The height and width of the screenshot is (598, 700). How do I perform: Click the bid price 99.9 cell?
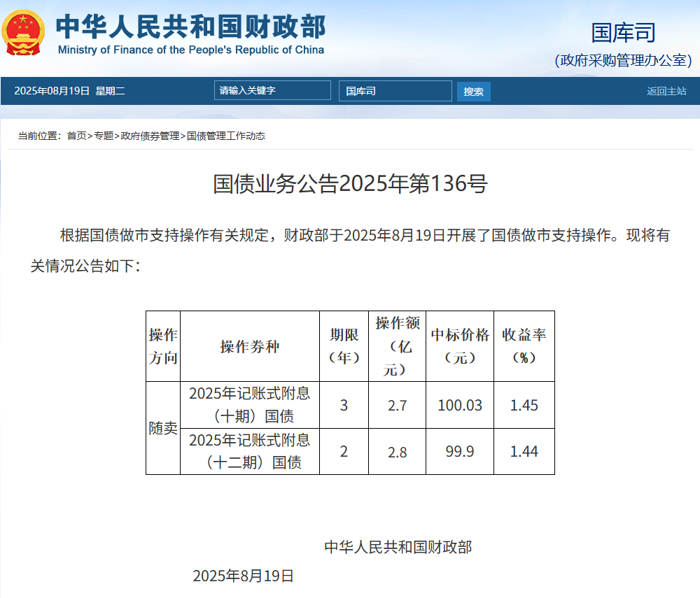(460, 451)
